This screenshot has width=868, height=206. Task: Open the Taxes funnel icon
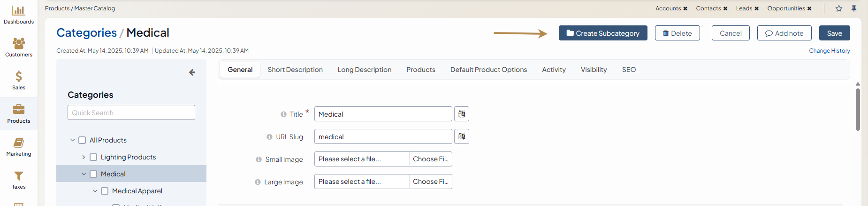point(18,179)
